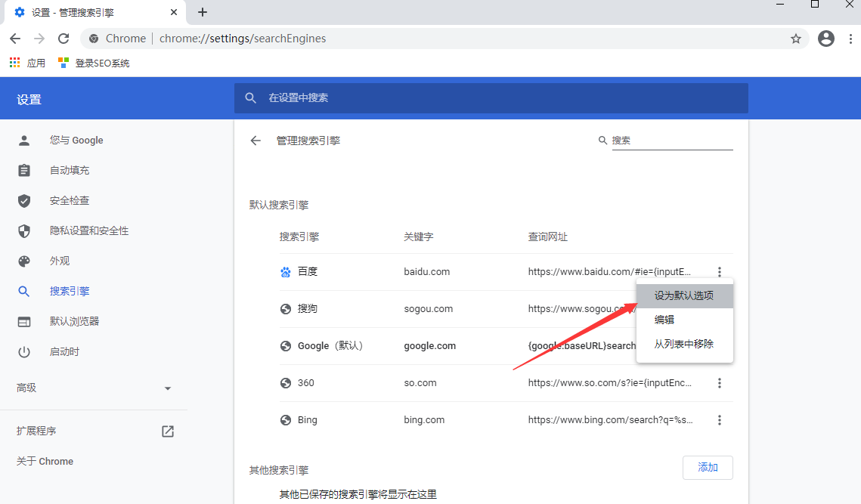Open the three-dot menu for 360
The height and width of the screenshot is (504, 861).
tap(719, 382)
